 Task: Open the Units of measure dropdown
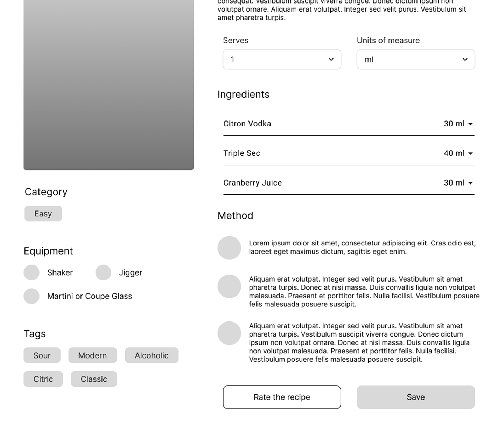click(x=415, y=60)
